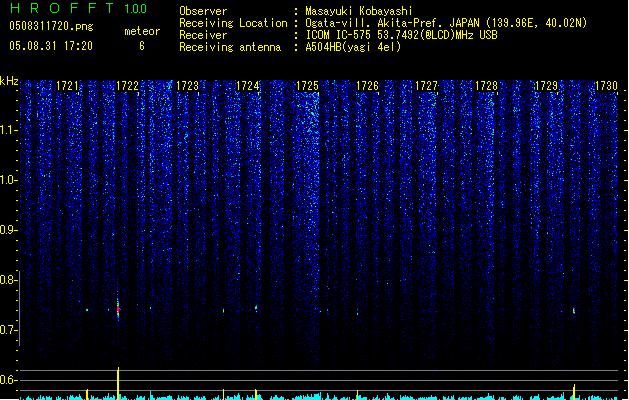Click the 'Observer' field label
Image resolution: width=629 pixels, height=400 pixels.
tap(203, 11)
